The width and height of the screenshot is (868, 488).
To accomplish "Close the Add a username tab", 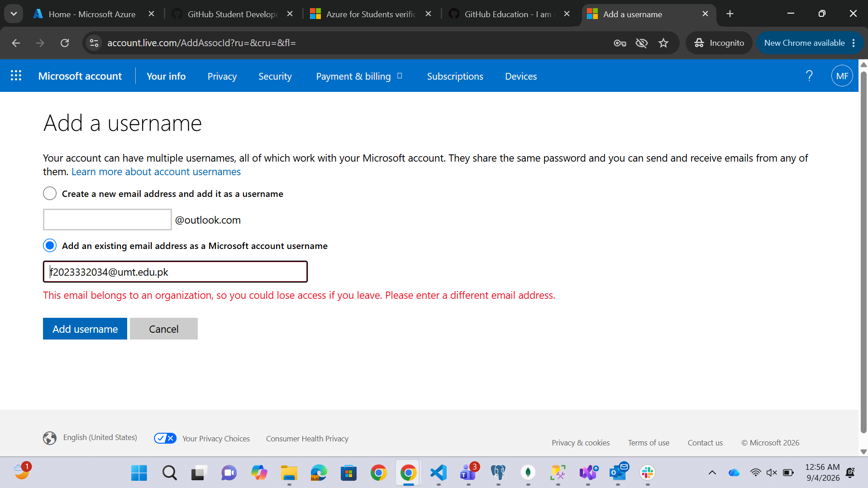I will pyautogui.click(x=705, y=14).
